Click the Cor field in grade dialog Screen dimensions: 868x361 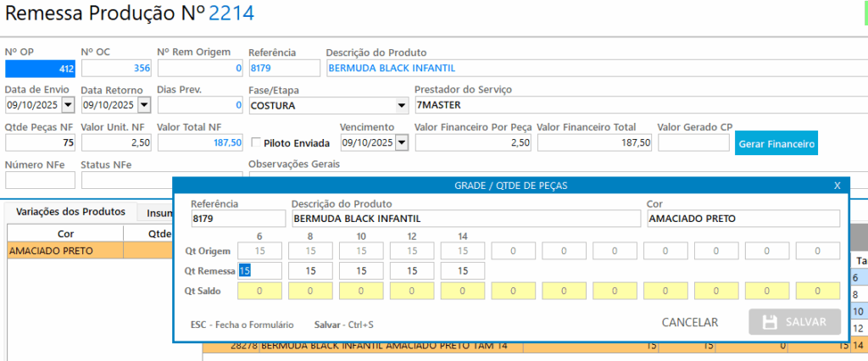(742, 219)
